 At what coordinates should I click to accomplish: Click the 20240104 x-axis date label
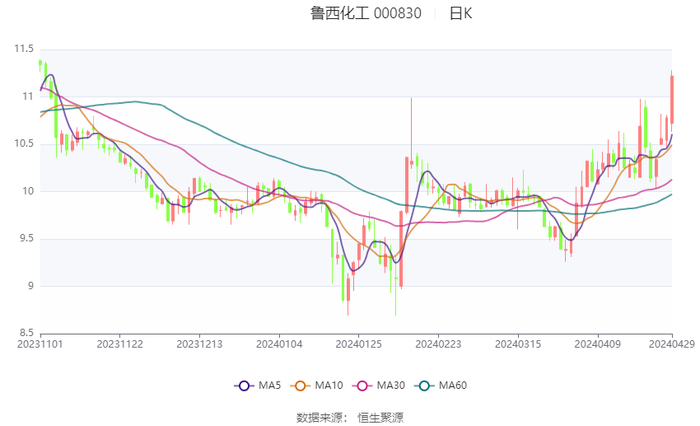279,344
